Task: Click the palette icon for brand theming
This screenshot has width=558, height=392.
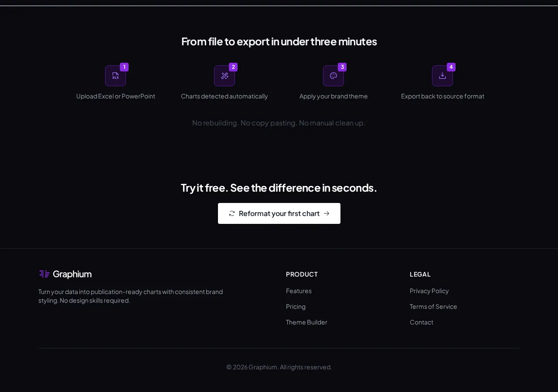Action: (333, 75)
